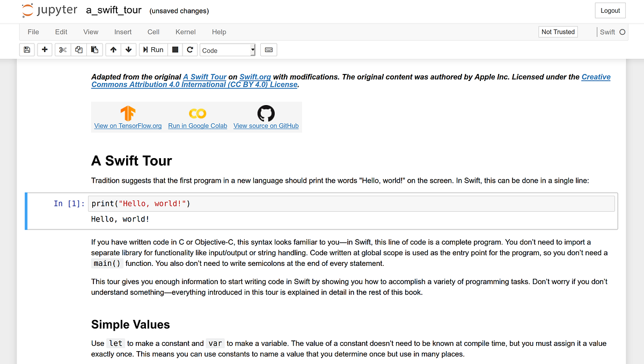Move the selected cell down
Viewport: 644px width, 364px height.
coord(129,49)
